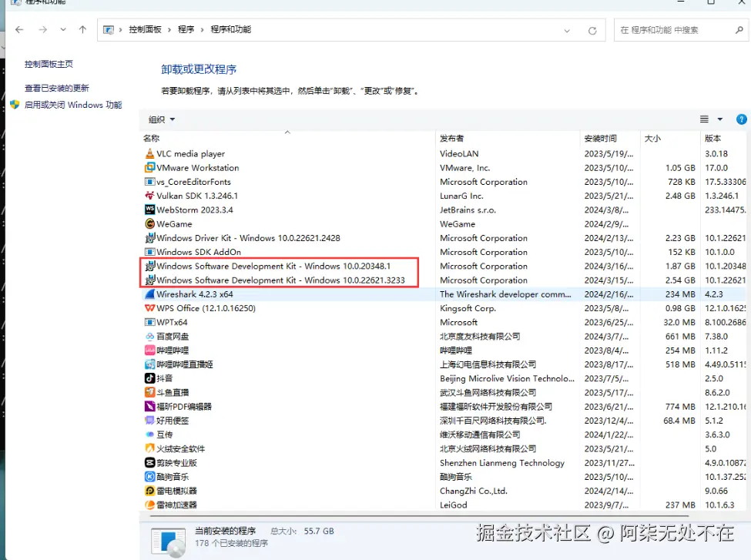Select VLC media player icon

[x=150, y=154]
